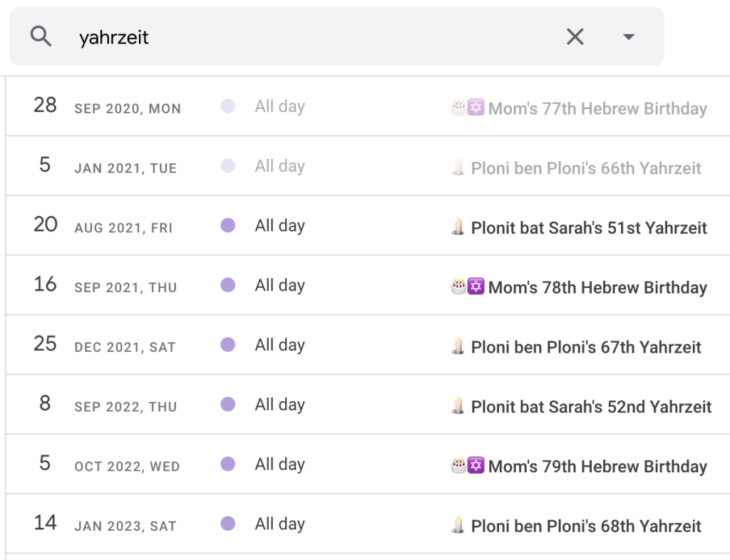This screenshot has width=730, height=560.
Task: Click candle icon on 68th Yahrzeit
Action: tap(458, 527)
